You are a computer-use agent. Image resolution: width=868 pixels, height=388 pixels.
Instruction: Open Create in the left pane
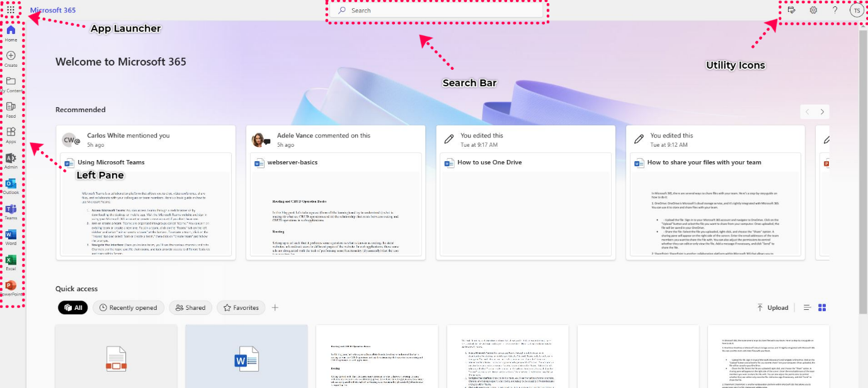[11, 59]
